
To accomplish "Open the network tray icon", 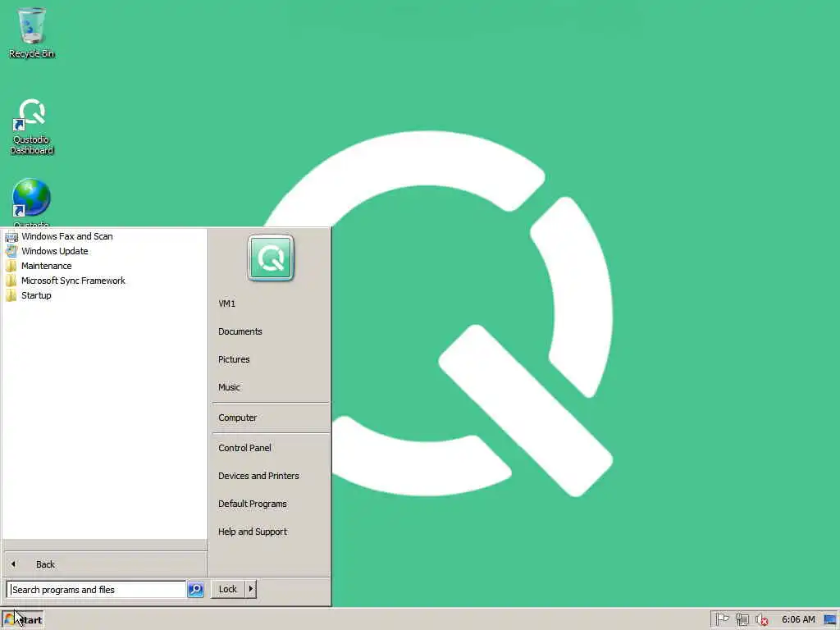I will point(742,619).
